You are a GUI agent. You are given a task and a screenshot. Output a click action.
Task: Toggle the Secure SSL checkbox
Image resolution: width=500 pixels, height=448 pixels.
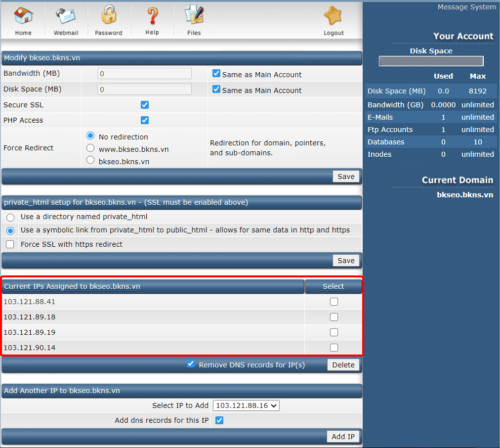click(145, 105)
